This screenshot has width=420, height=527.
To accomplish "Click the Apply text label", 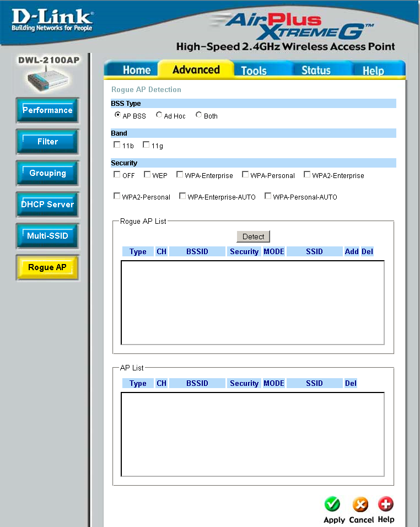I will 335,520.
